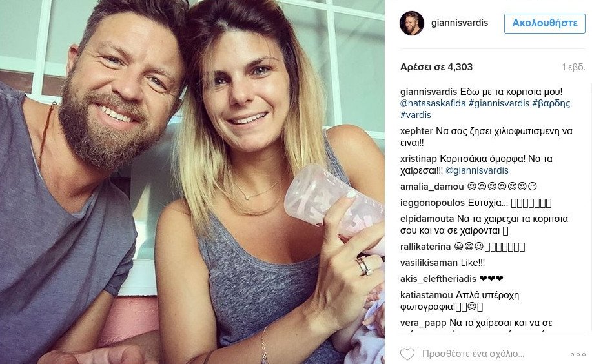Open the #giannisvardis hashtag in caption
Screen dimensions: 592x364
[499, 103]
